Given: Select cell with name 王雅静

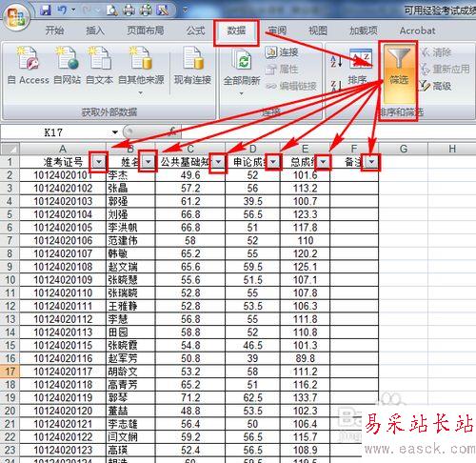Looking at the screenshot, I should tap(130, 306).
